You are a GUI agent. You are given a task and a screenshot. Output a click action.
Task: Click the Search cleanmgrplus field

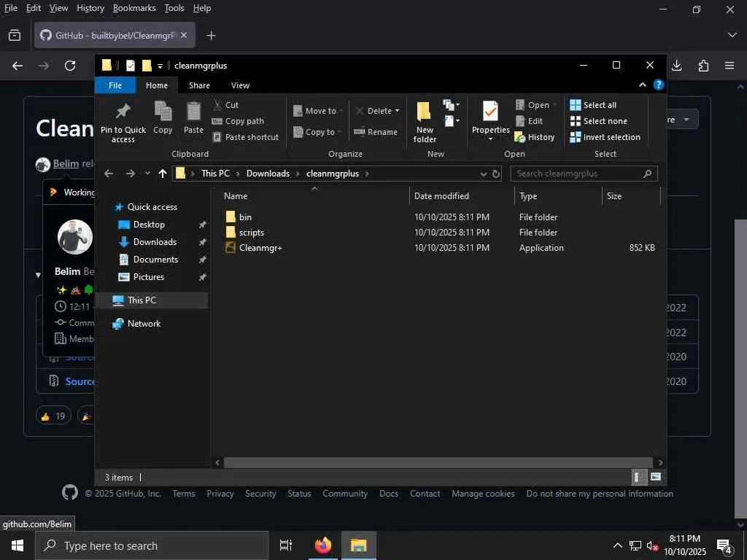point(584,174)
